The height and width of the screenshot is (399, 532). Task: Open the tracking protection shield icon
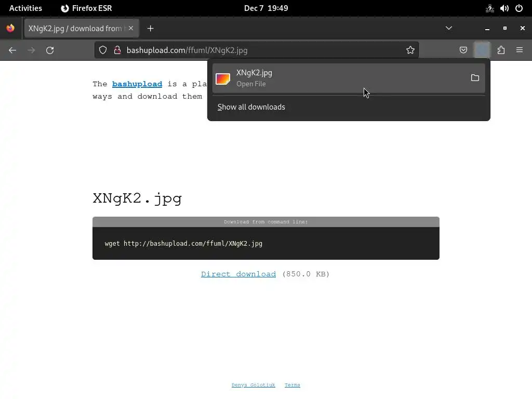click(x=103, y=50)
